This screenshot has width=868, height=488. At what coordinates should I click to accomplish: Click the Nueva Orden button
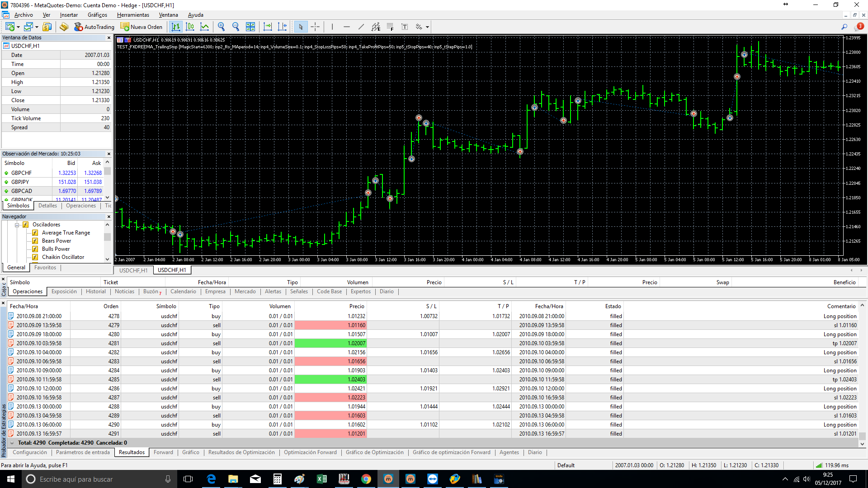[141, 27]
